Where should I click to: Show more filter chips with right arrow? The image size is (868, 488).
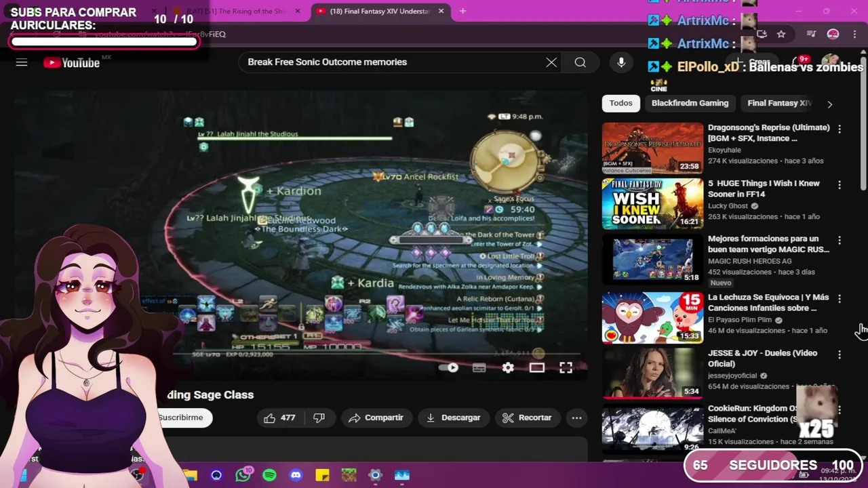click(829, 104)
